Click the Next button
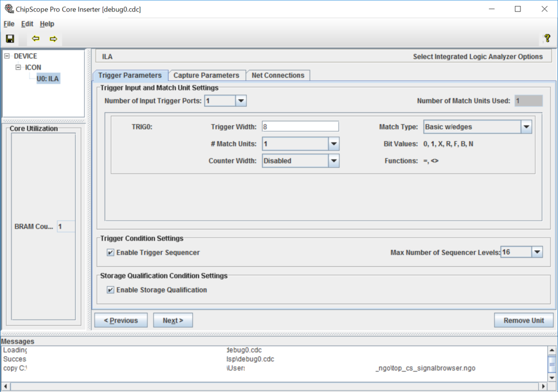Screen dimensions: 558x392 tap(173, 320)
